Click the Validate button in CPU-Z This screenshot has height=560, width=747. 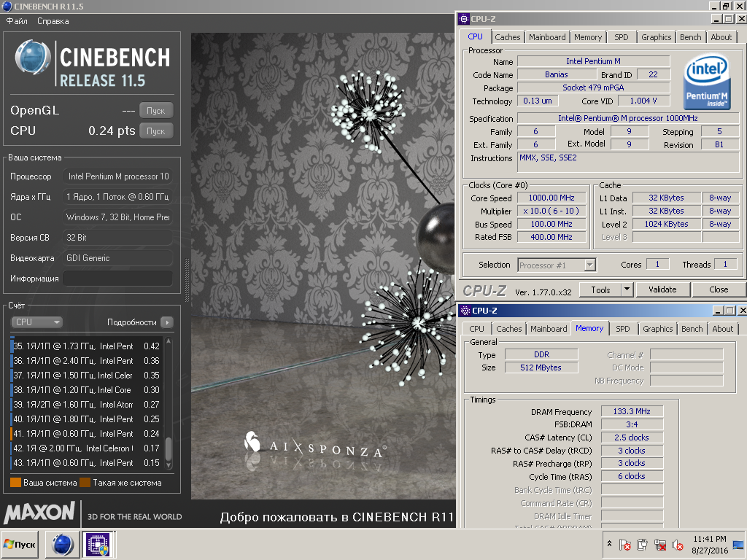click(662, 289)
